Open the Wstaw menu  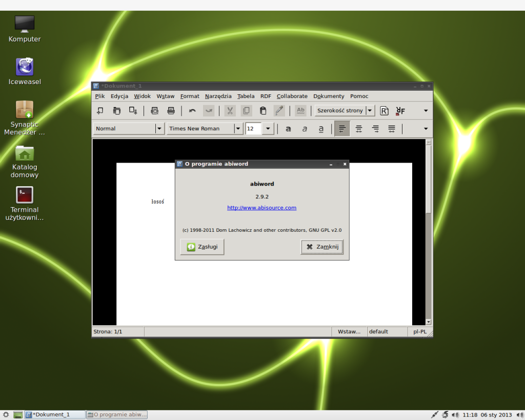pyautogui.click(x=166, y=96)
